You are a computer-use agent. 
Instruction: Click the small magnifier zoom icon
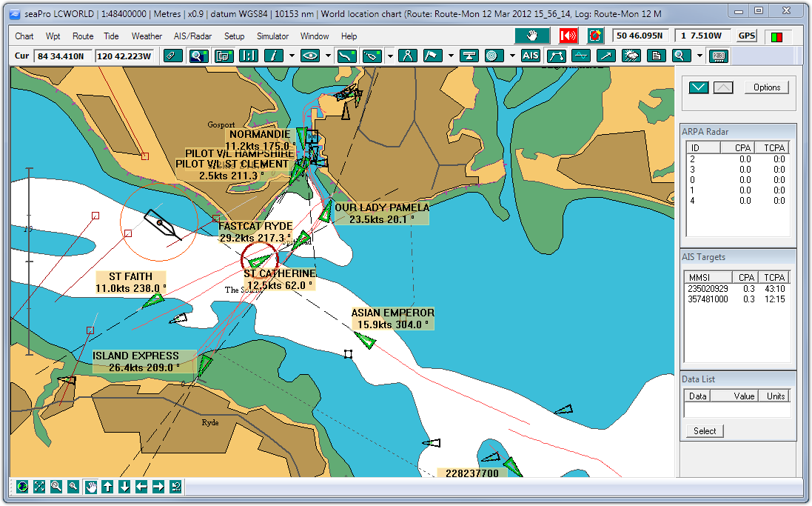[73, 486]
